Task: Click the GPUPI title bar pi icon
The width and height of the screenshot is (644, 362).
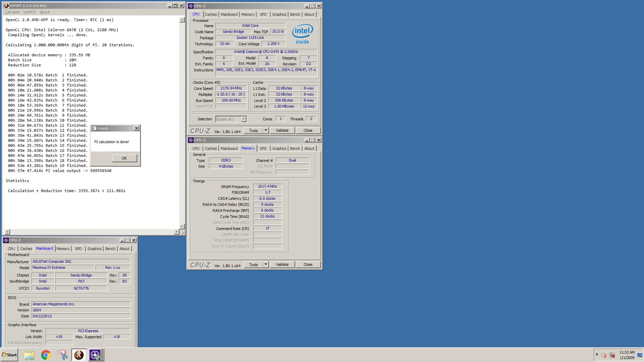Action: [x=6, y=6]
